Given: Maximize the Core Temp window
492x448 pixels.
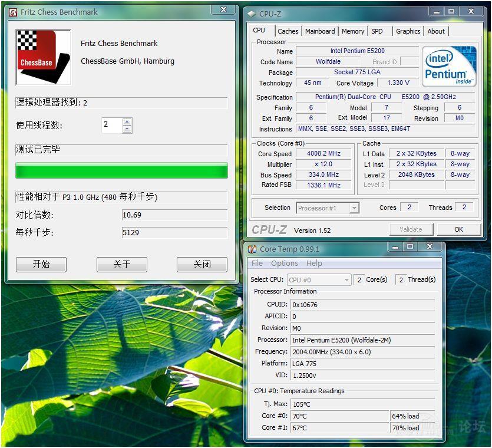Looking at the screenshot, I should coord(410,247).
